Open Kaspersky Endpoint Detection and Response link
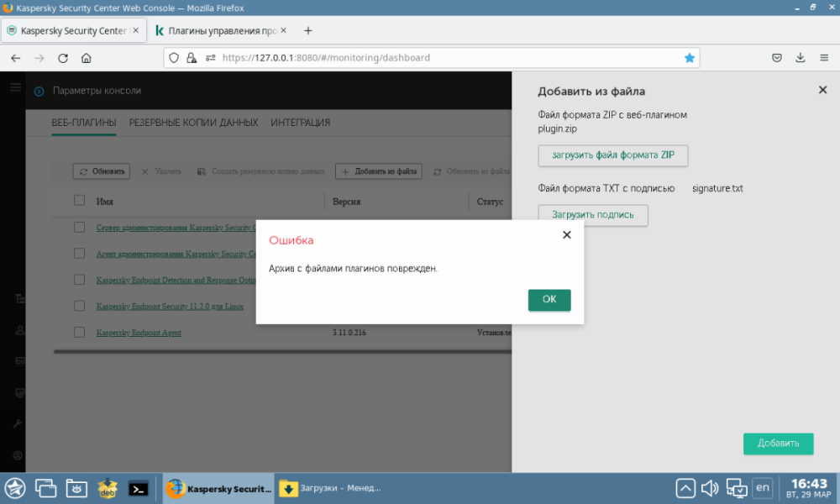This screenshot has height=504, width=840. [176, 280]
